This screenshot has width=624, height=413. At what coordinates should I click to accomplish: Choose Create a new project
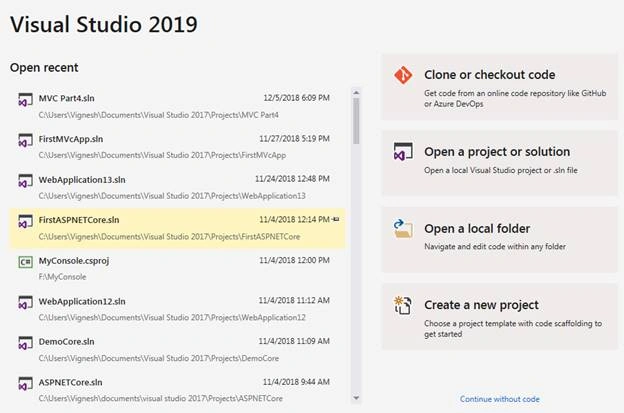500,317
